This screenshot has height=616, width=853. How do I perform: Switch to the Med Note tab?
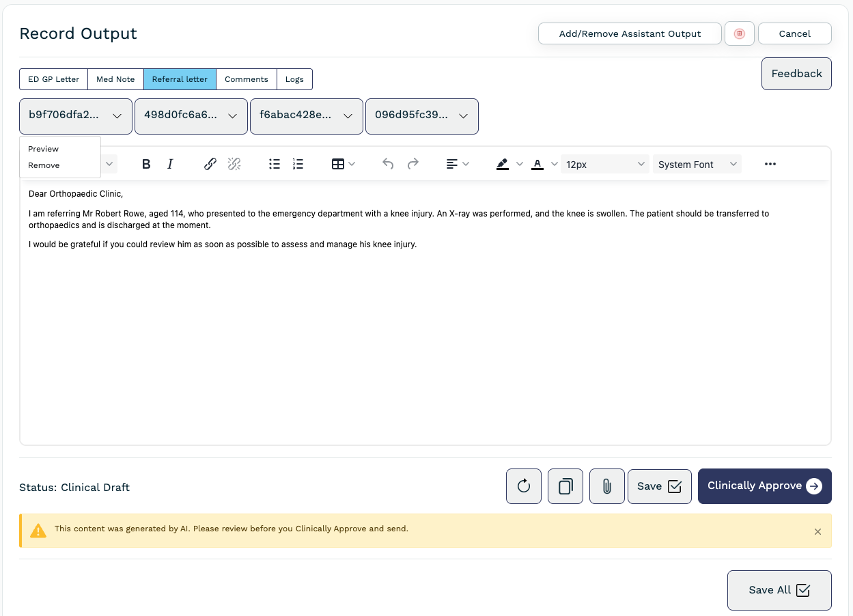click(115, 79)
